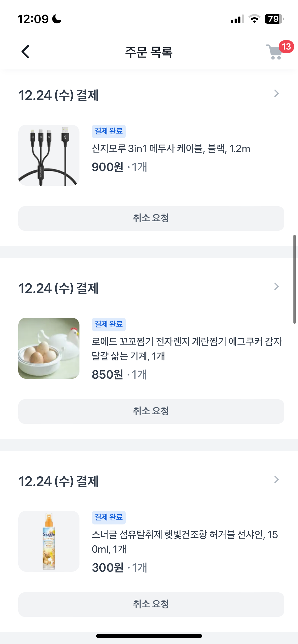Request cancellation for the cable order

coord(151,218)
